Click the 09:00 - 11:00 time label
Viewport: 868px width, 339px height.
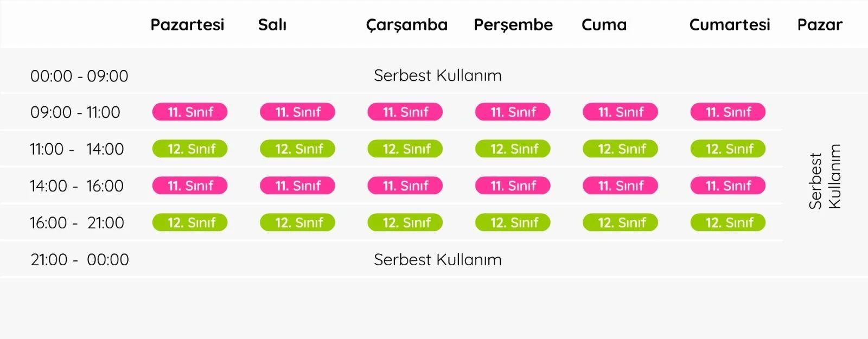tap(75, 112)
